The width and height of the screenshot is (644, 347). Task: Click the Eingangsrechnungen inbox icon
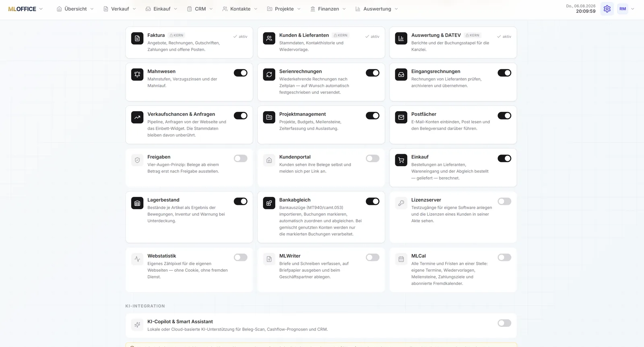point(401,74)
